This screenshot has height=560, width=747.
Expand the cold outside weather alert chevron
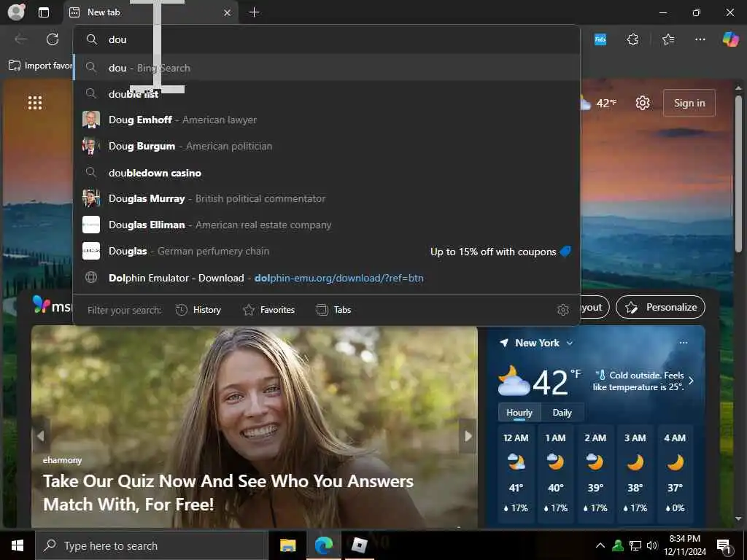point(692,381)
